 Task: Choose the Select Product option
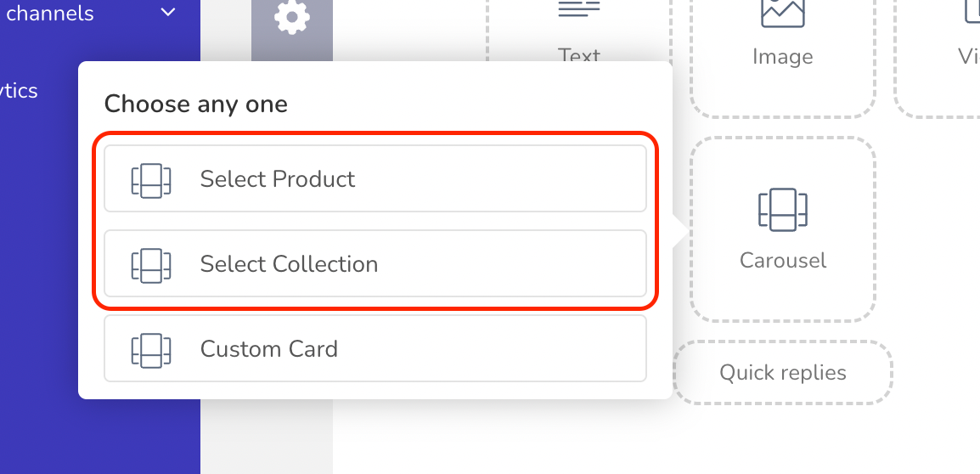coord(375,179)
